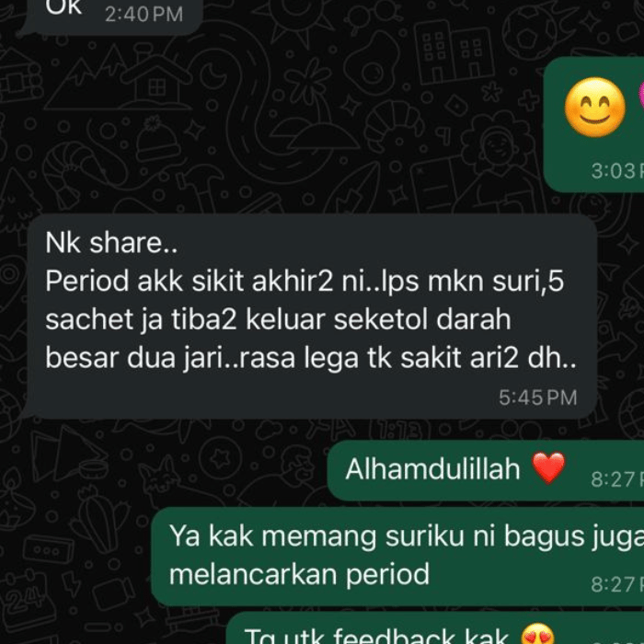Tap the line 'Ya kak memang suriku ni bagus'
The width and height of the screenshot is (644, 644).
[x=407, y=536]
